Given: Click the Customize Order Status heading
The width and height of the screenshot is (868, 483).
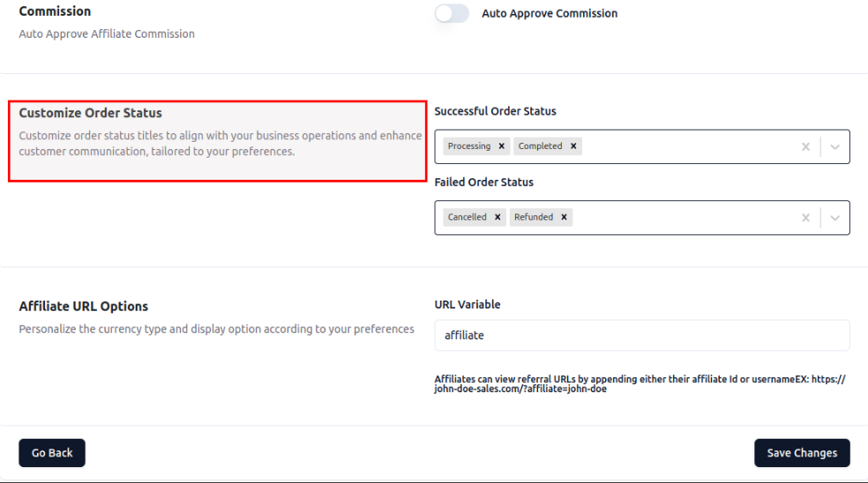Looking at the screenshot, I should (x=91, y=113).
